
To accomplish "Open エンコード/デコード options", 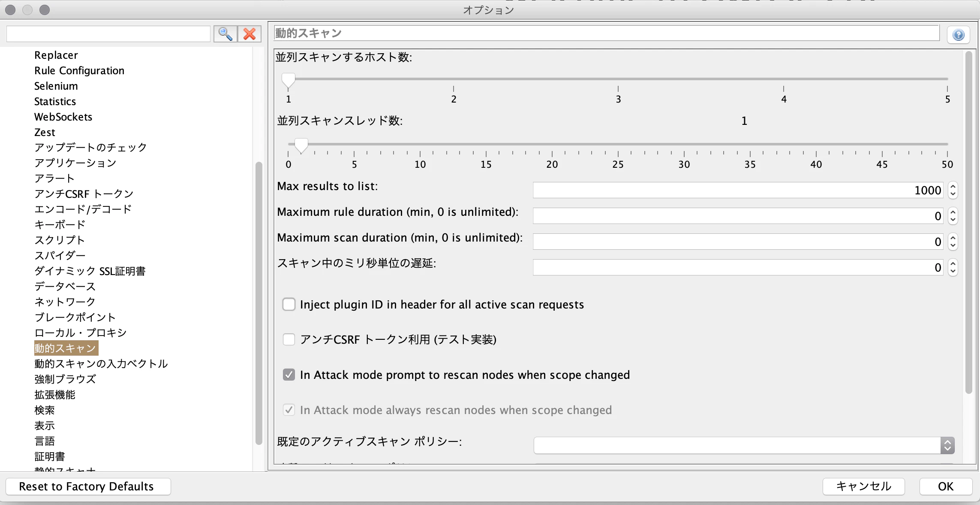I will point(83,209).
